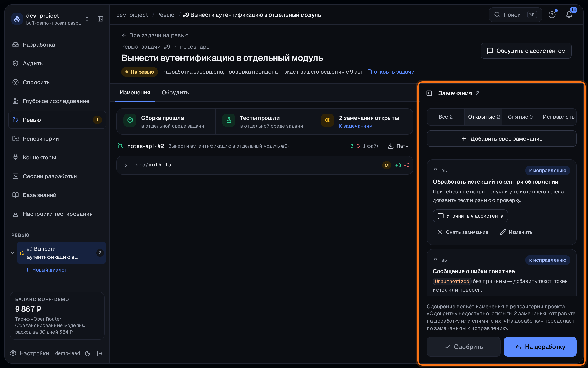The width and height of the screenshot is (588, 368).
Task: Open Глубокое исследование section
Action: point(57,101)
